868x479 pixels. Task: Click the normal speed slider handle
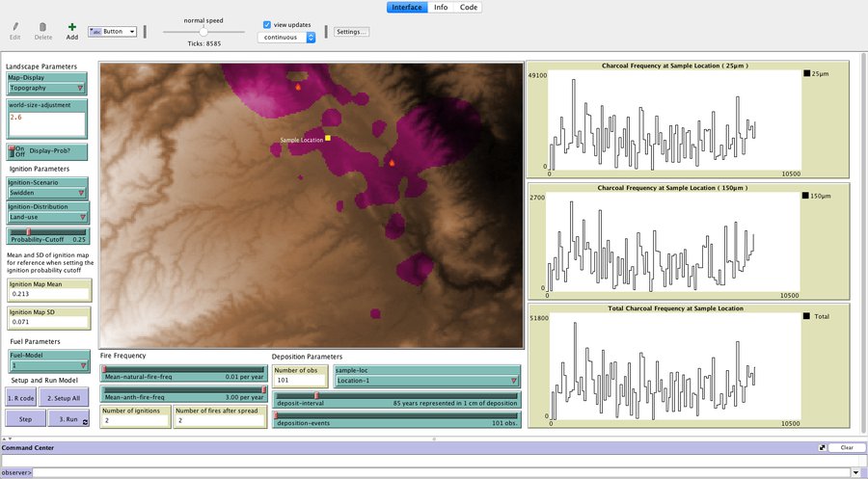(x=203, y=32)
